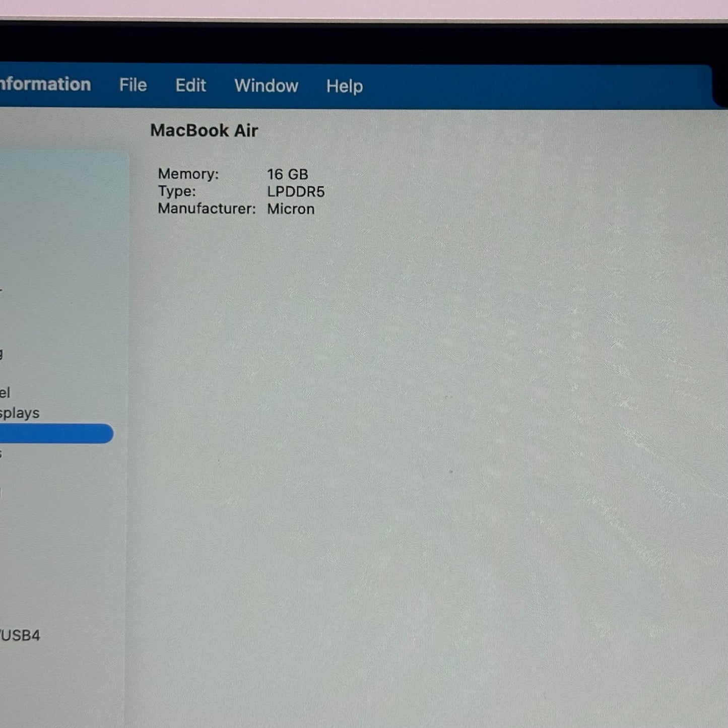This screenshot has width=728, height=728.
Task: Open the Edit menu
Action: tap(190, 86)
